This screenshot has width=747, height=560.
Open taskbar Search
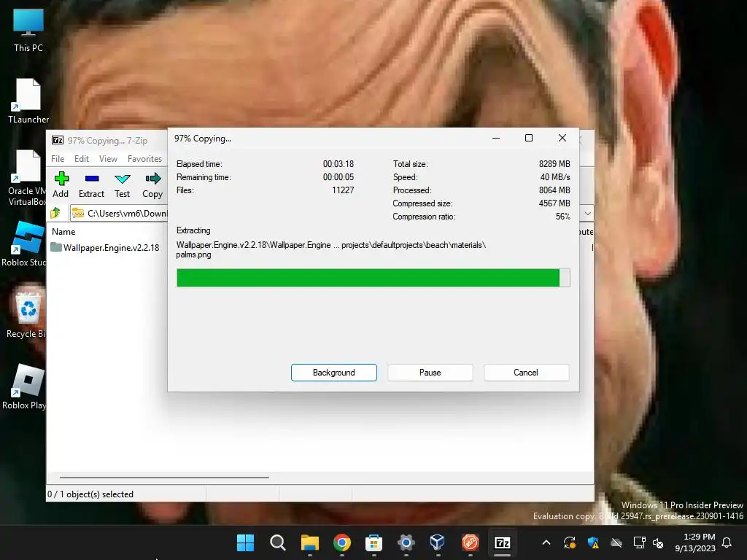point(277,542)
